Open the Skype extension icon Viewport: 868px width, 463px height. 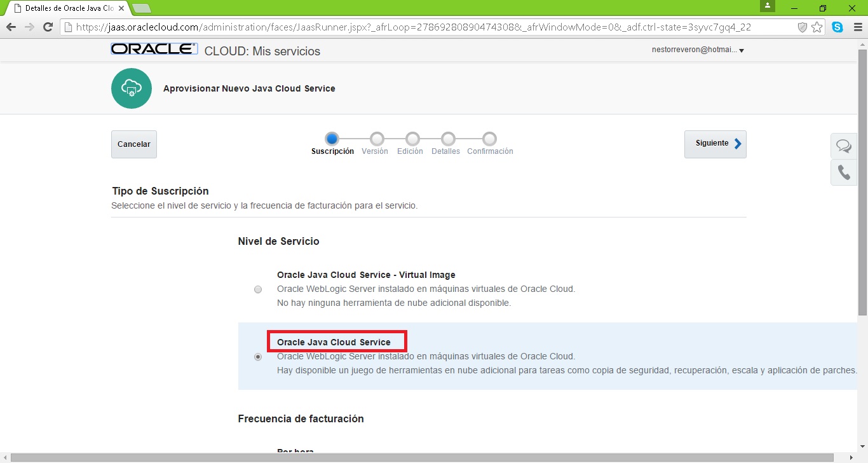[837, 27]
